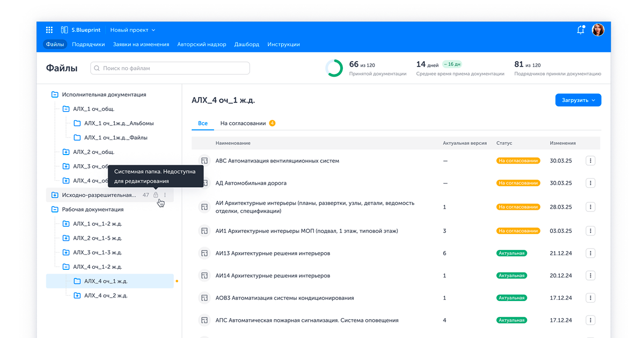Image resolution: width=644 pixels, height=338 pixels.
Task: Open kebab menu of Исходно-разрешительная folder
Action: [165, 195]
